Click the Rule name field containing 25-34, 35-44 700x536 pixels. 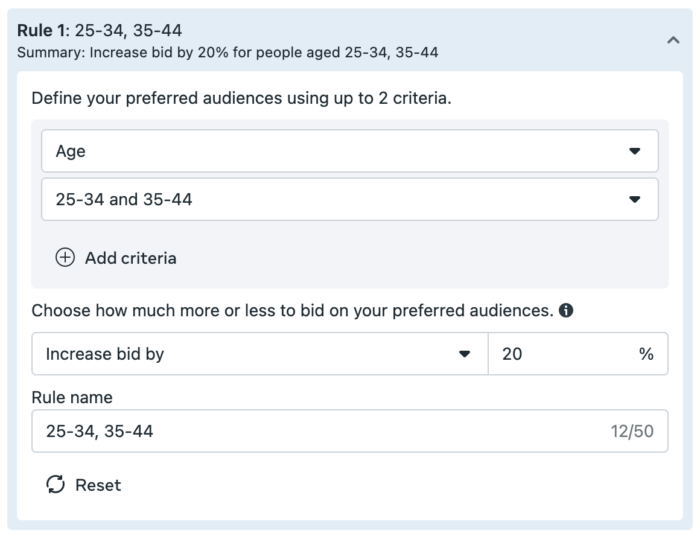point(350,431)
